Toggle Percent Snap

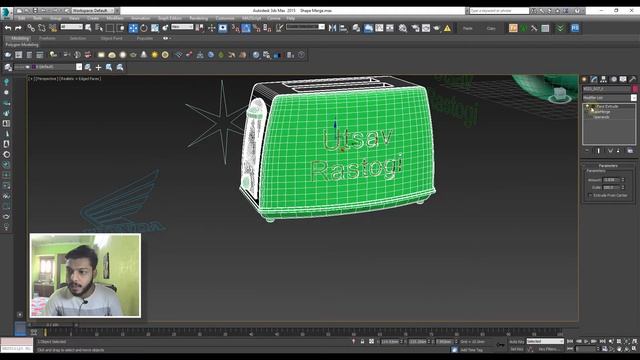[256, 28]
